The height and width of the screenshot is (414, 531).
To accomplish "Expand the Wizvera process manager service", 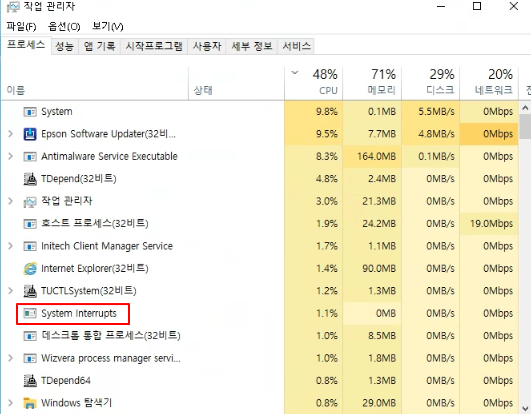I will (10, 358).
